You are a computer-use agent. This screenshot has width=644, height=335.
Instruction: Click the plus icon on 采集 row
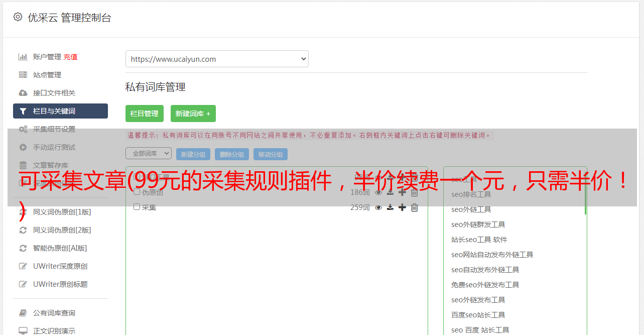tap(402, 207)
